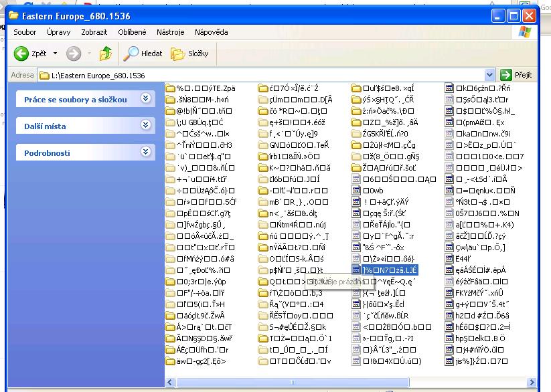Click the horizontal scrollbar thumb
551x392 pixels.
293,382
